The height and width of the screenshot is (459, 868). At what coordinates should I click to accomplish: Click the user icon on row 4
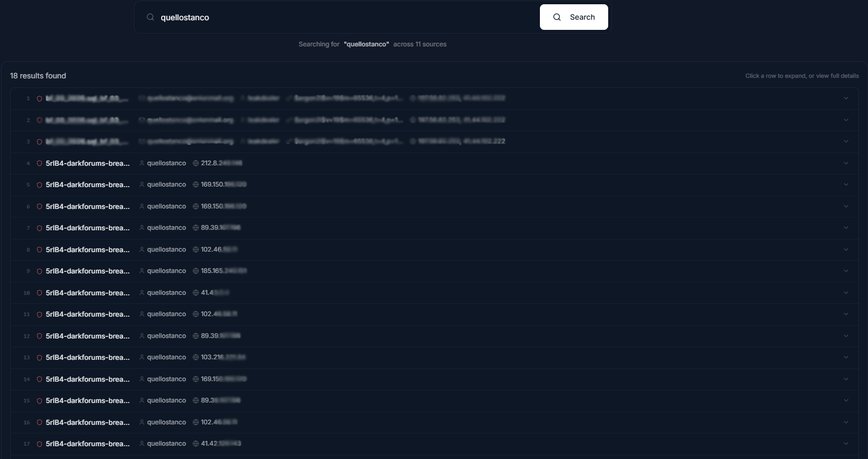(142, 163)
